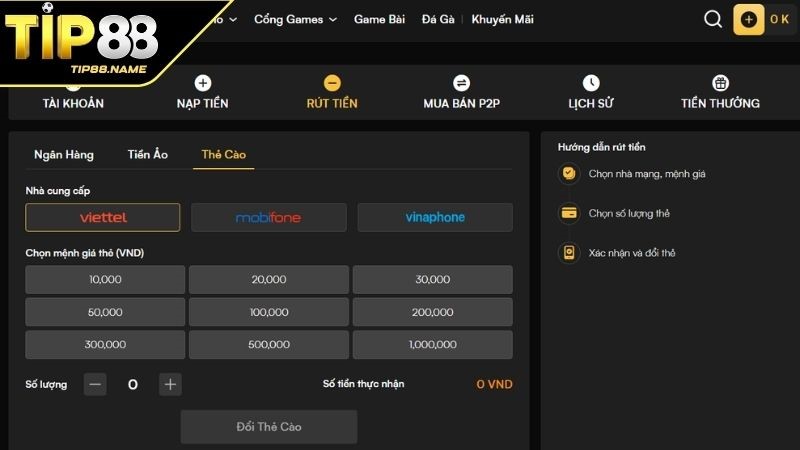The height and width of the screenshot is (450, 800).
Task: Click the Chọn mệnh giá thẻ (VND) label
Action: 85,253
